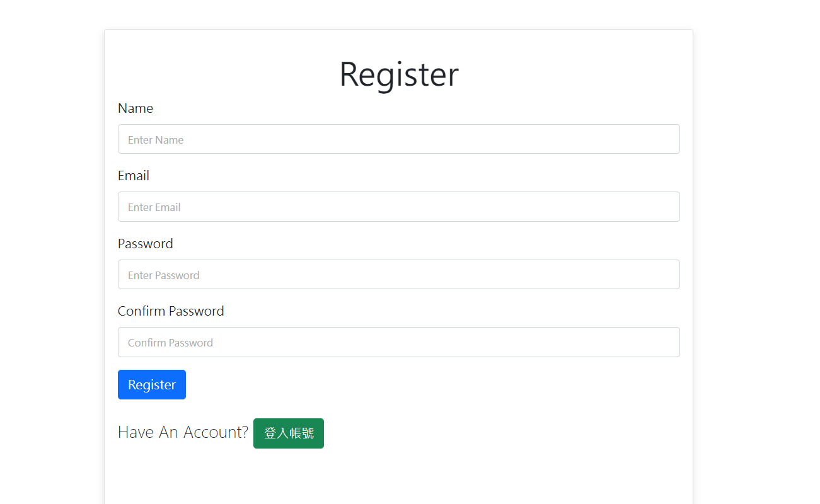Select the Password field label

pyautogui.click(x=146, y=243)
